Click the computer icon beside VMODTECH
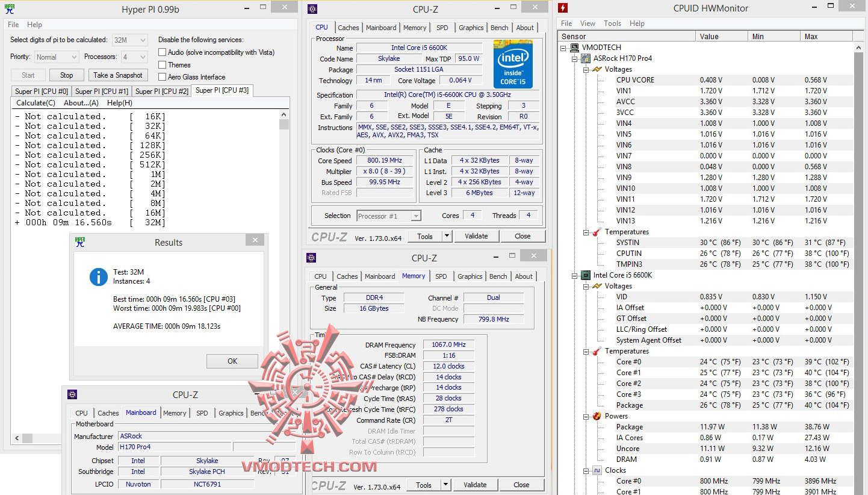 click(575, 48)
